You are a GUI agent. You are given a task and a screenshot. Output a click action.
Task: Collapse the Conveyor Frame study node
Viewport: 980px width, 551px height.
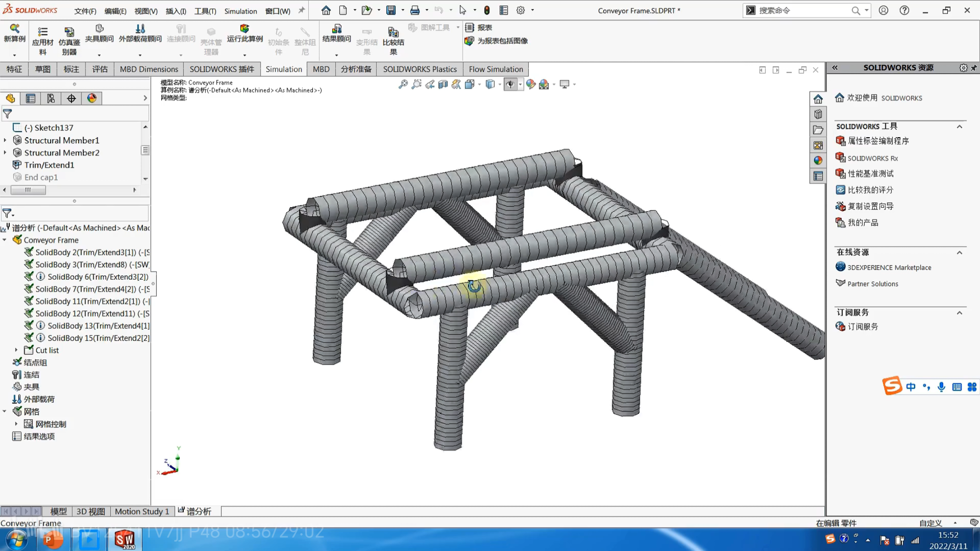pyautogui.click(x=5, y=240)
